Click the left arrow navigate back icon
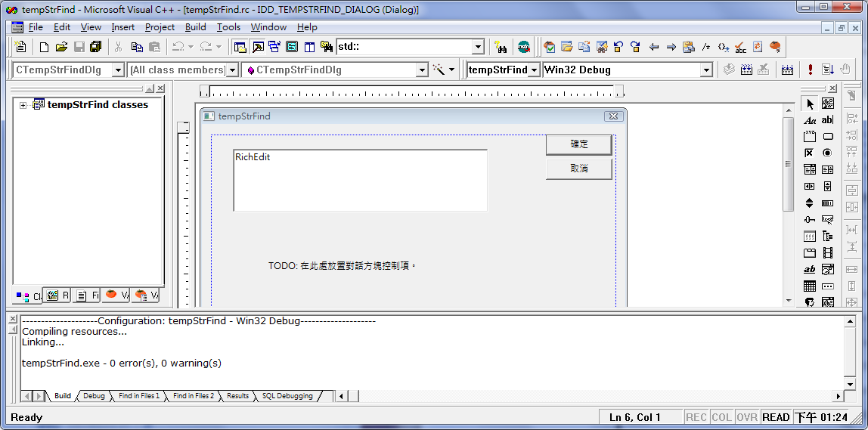Viewport: 868px width, 430px height. click(x=654, y=47)
